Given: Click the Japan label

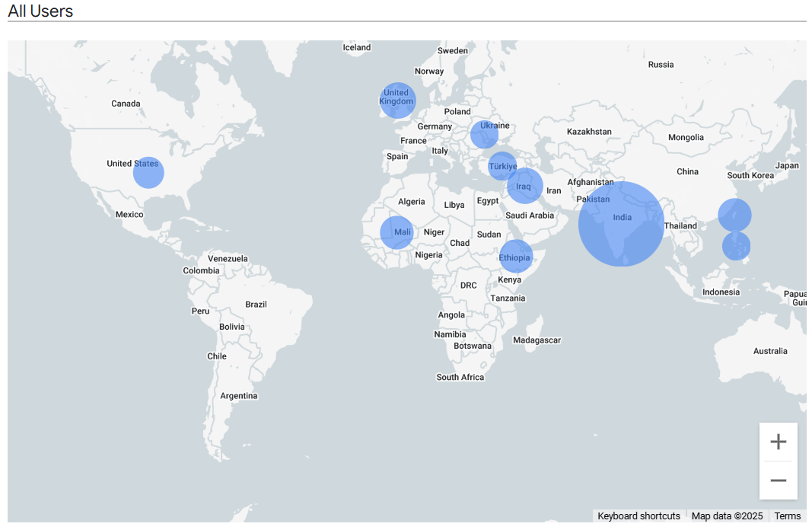Looking at the screenshot, I should point(787,166).
